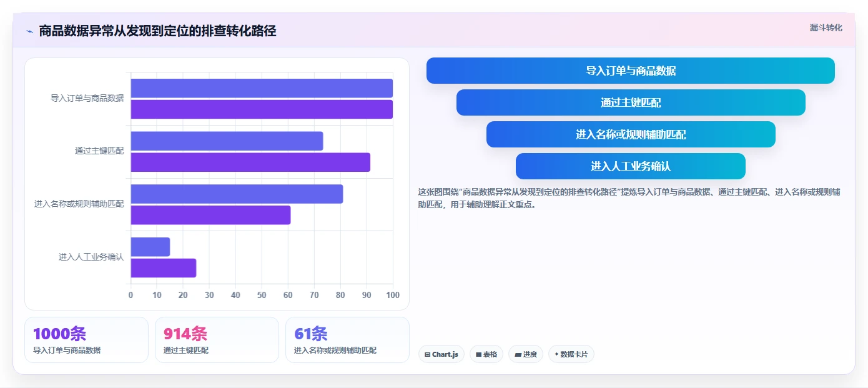Screen dimensions: 868x388
Task: Click the 1000条 stat value
Action: [59, 334]
